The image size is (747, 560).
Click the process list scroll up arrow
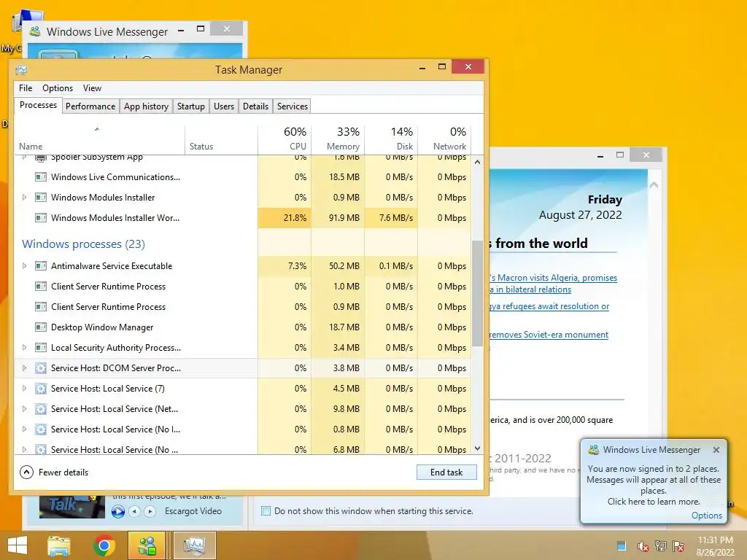(477, 163)
